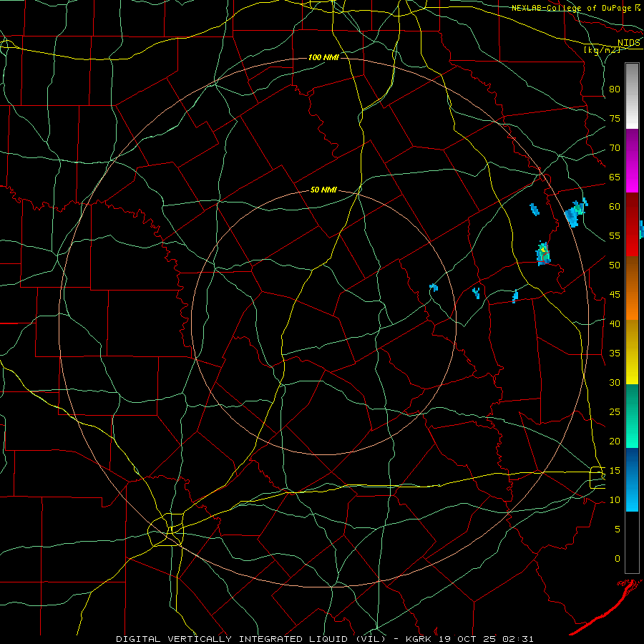The height and width of the screenshot is (644, 644).
Task: Pick the blue-cyan segment of the color bar
Action: (x=632, y=479)
